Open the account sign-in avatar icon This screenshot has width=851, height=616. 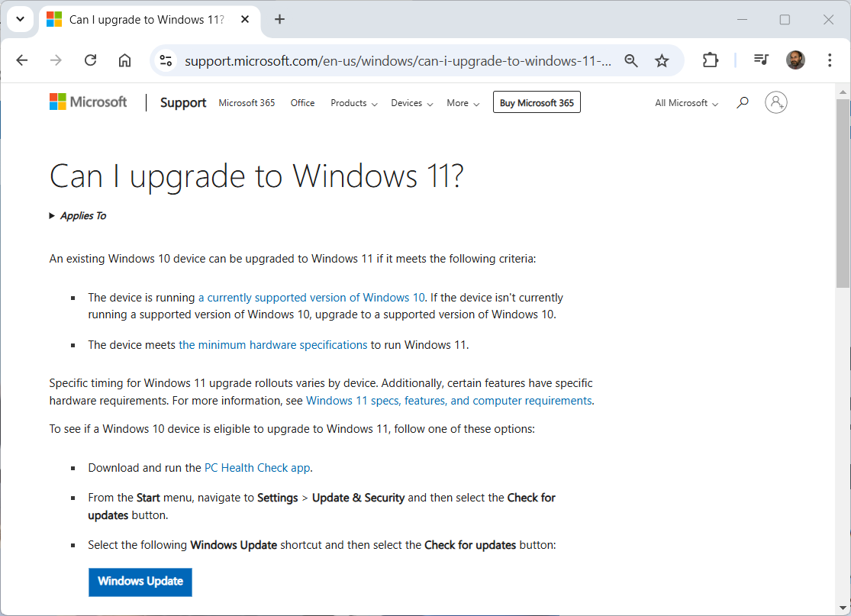775,102
